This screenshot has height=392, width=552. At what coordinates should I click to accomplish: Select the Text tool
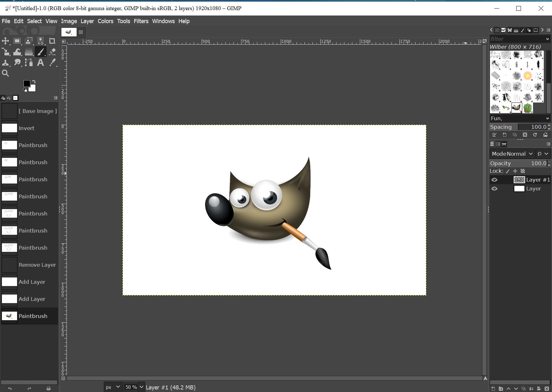tap(41, 62)
